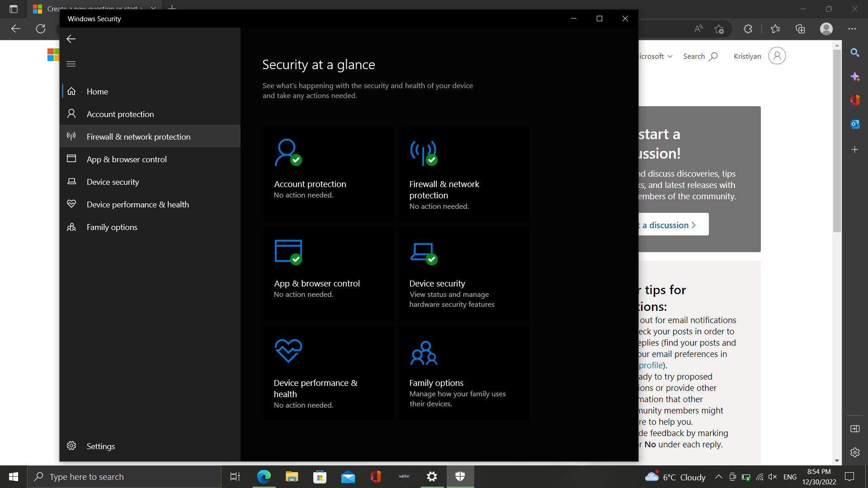
Task: Click the taskbar search box
Action: (124, 477)
